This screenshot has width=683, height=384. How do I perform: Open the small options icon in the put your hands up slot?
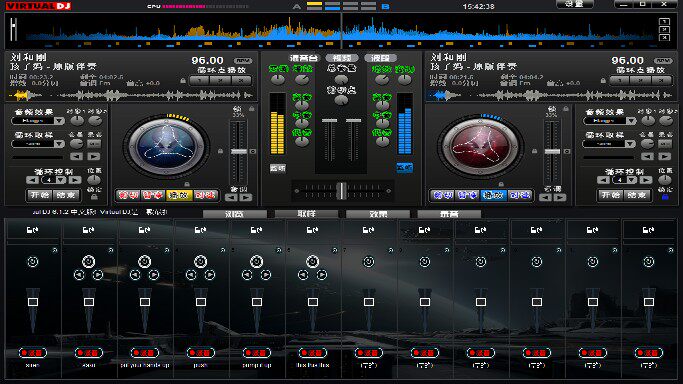click(x=167, y=250)
